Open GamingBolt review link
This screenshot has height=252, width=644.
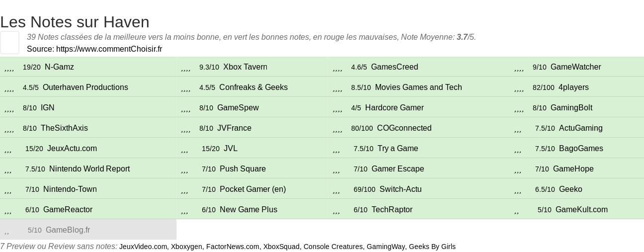click(571, 108)
